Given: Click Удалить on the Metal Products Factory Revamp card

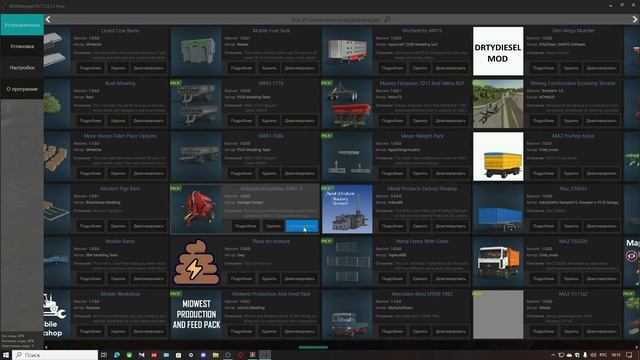Looking at the screenshot, I should pyautogui.click(x=420, y=226).
